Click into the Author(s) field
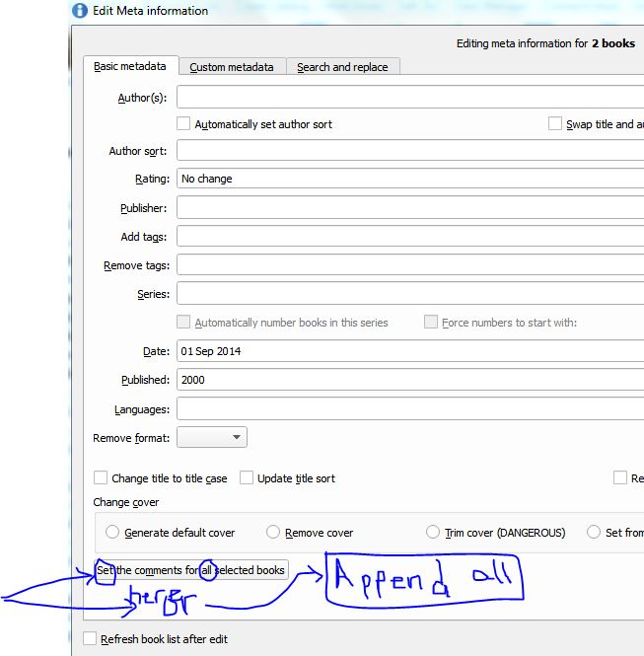The width and height of the screenshot is (644, 656). tap(410, 97)
